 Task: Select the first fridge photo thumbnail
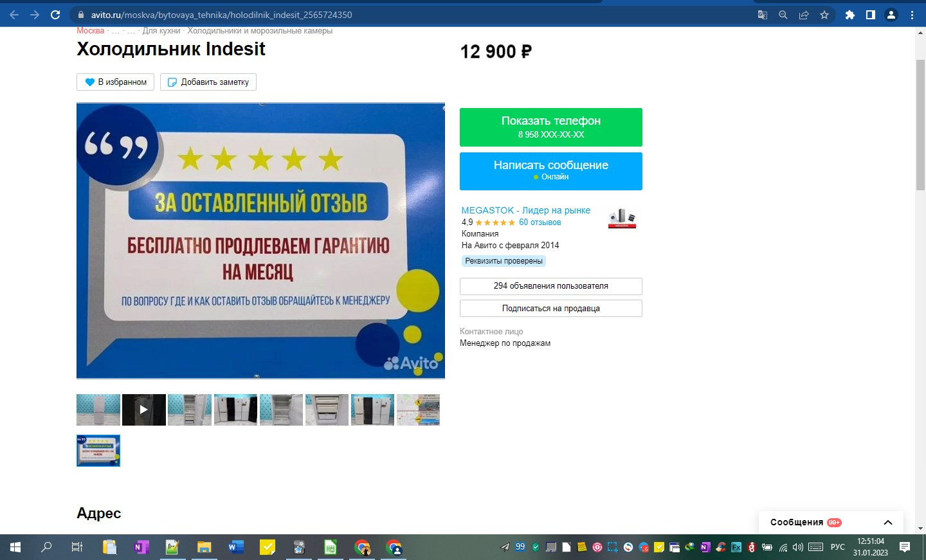[x=98, y=410]
